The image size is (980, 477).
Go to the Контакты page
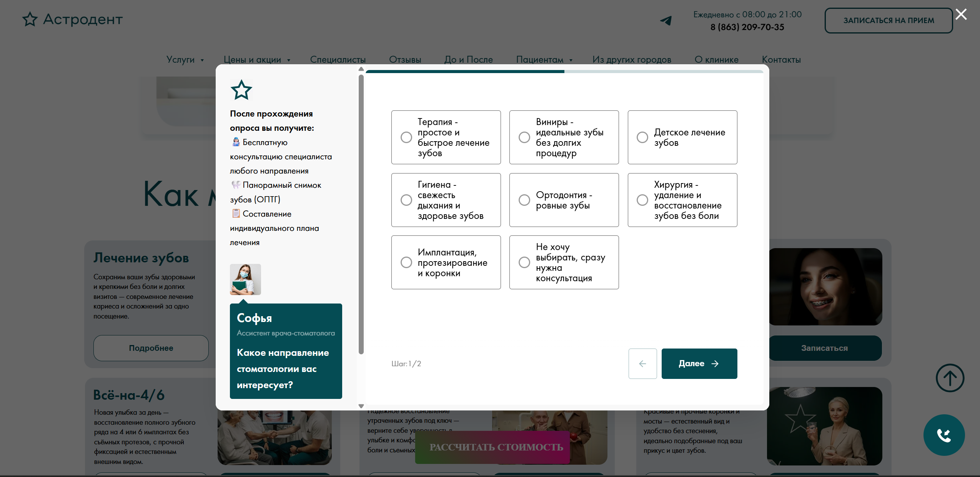(x=781, y=60)
